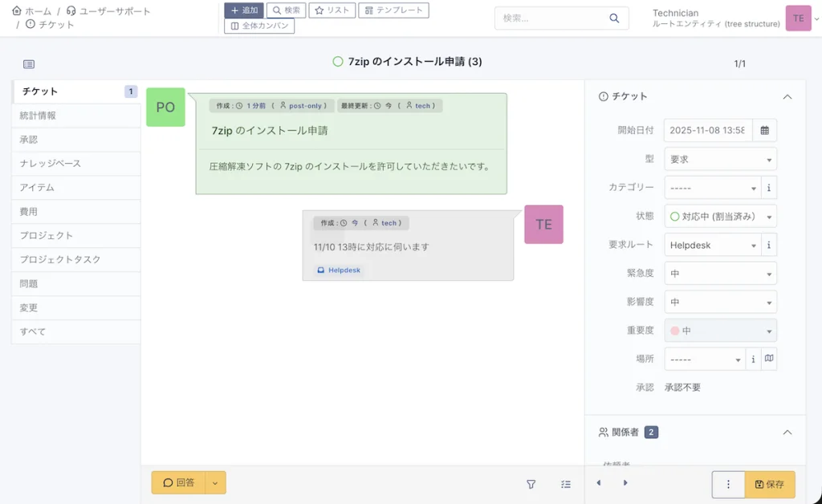Open the TE user avatar menu

798,18
